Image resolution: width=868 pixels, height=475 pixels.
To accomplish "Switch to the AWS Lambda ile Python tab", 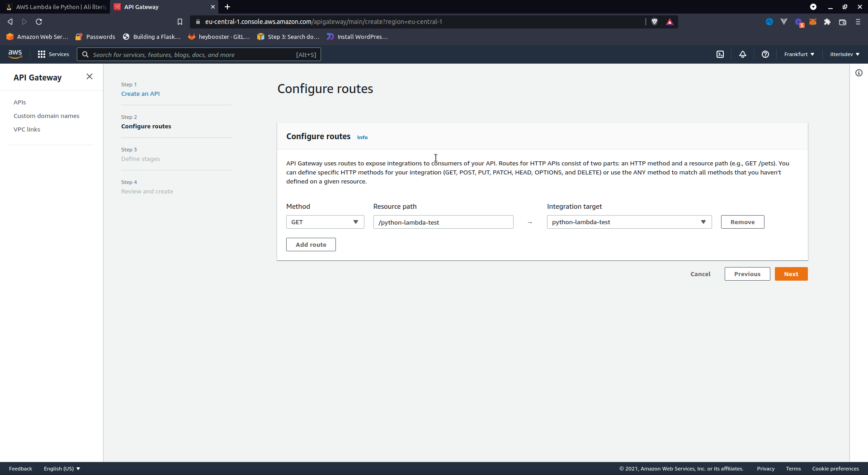I will (x=57, y=7).
